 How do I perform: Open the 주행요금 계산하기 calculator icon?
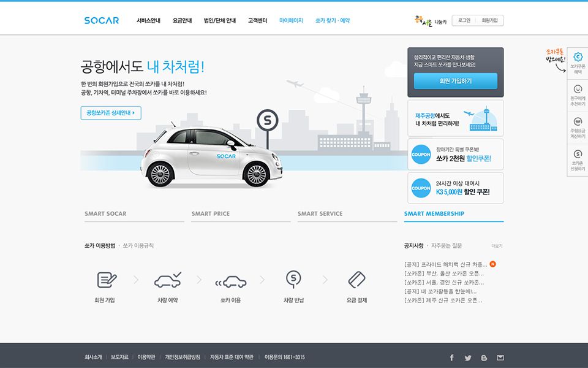[x=578, y=121]
